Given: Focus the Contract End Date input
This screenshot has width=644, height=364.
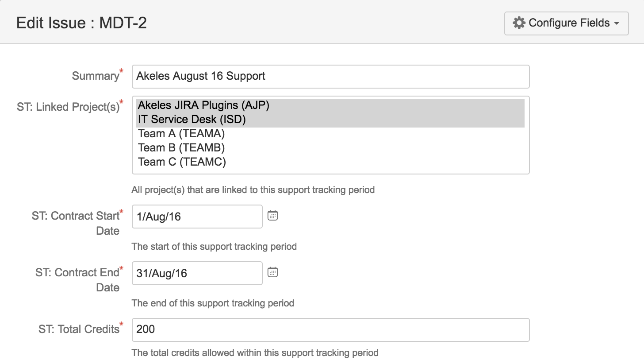Looking at the screenshot, I should (197, 273).
